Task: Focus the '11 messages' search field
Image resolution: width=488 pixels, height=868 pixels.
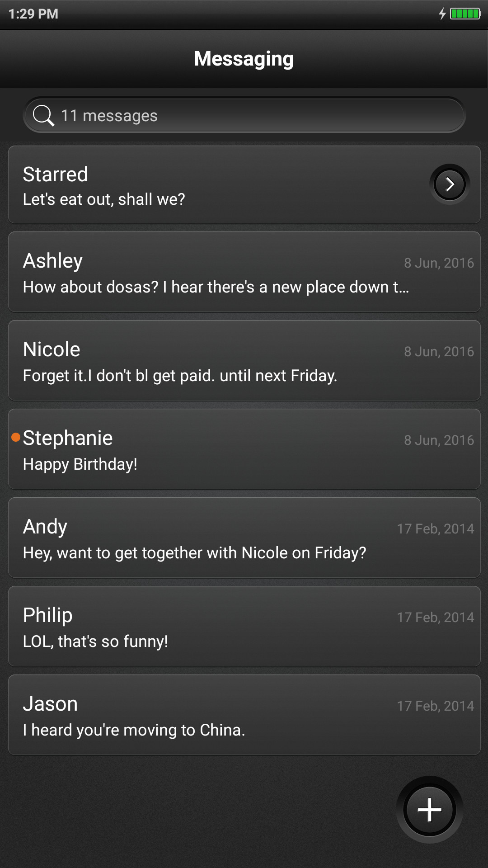Action: point(244,115)
